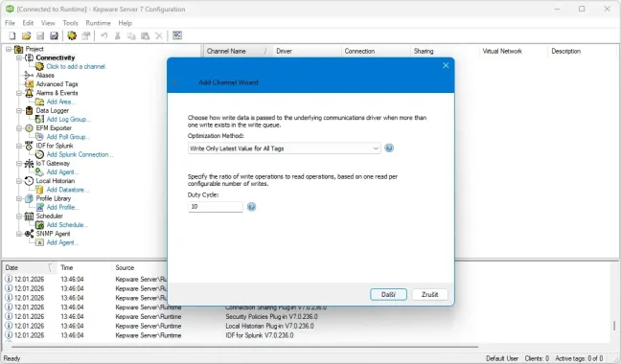Viewport: 621px width, 364px height.
Task: Click the 'Add Datastore...' link
Action: pos(68,190)
